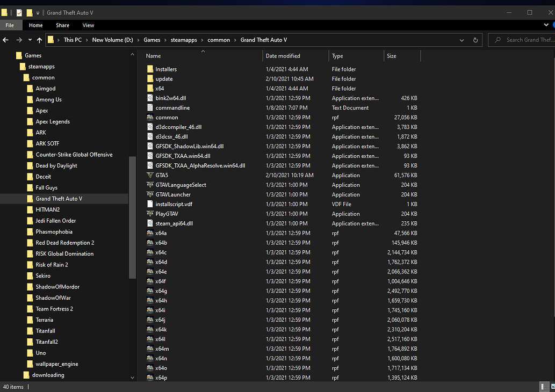Open the View ribbon tab
This screenshot has height=392, width=555.
tap(88, 25)
